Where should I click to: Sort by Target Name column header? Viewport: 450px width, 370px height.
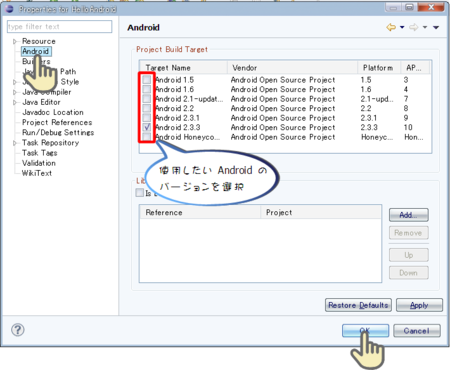(x=184, y=68)
